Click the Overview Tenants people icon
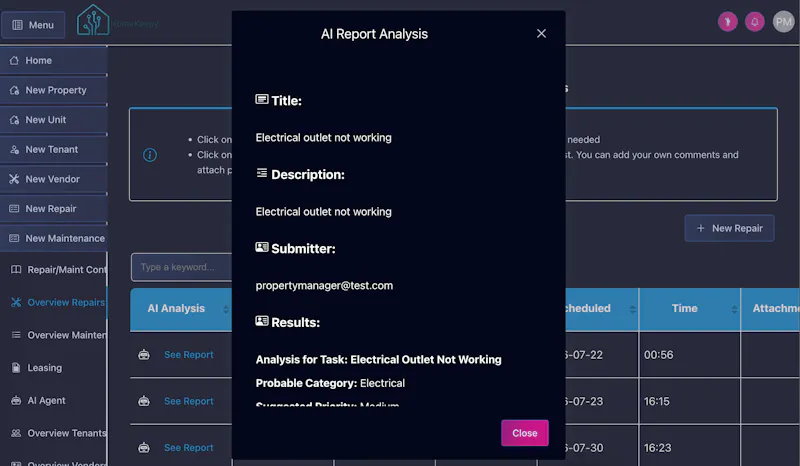This screenshot has height=466, width=800. click(x=16, y=433)
